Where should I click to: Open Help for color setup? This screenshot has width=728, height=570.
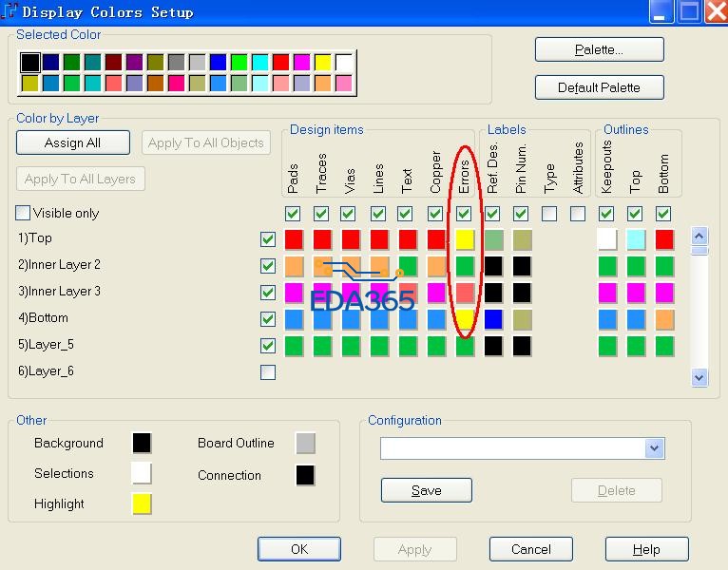646,549
